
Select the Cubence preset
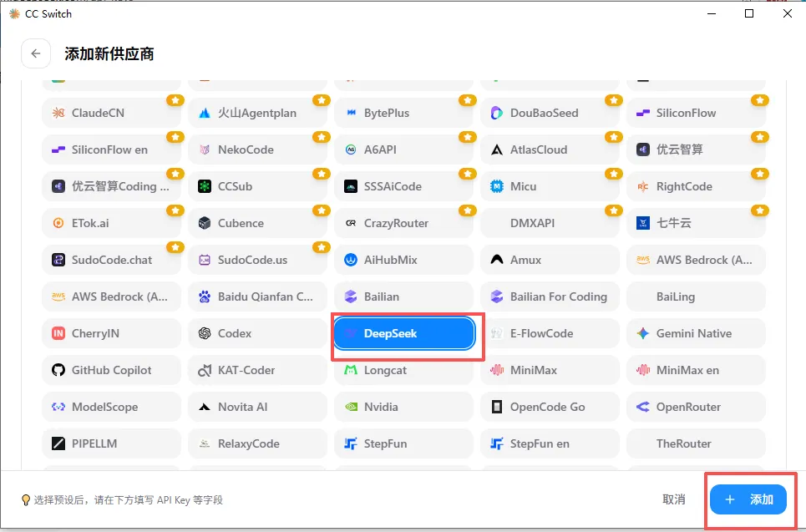[257, 223]
